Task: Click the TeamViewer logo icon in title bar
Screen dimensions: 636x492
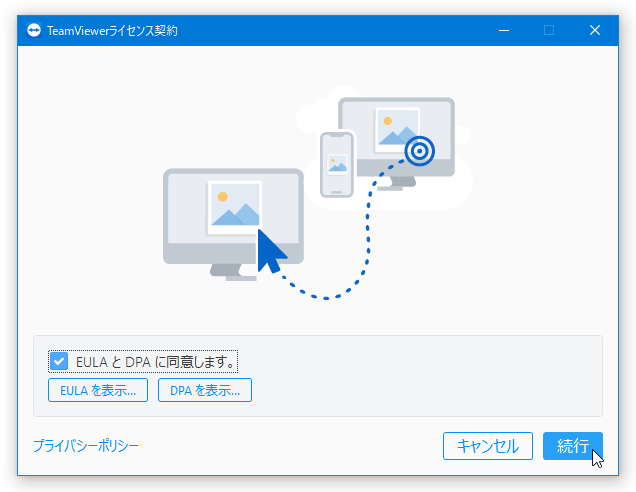Action: pos(34,30)
